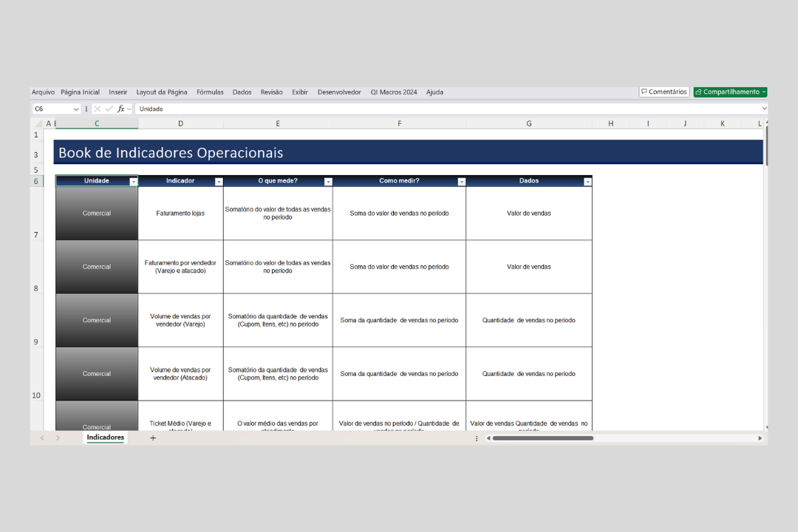Click previous sheet navigation arrow
Screen dimensions: 798x532
pyautogui.click(x=42, y=438)
